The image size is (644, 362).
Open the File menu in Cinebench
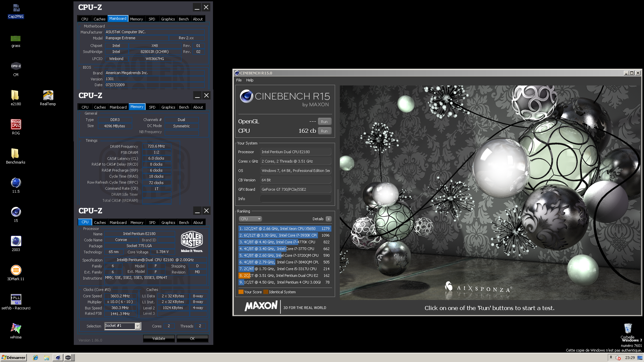point(239,80)
